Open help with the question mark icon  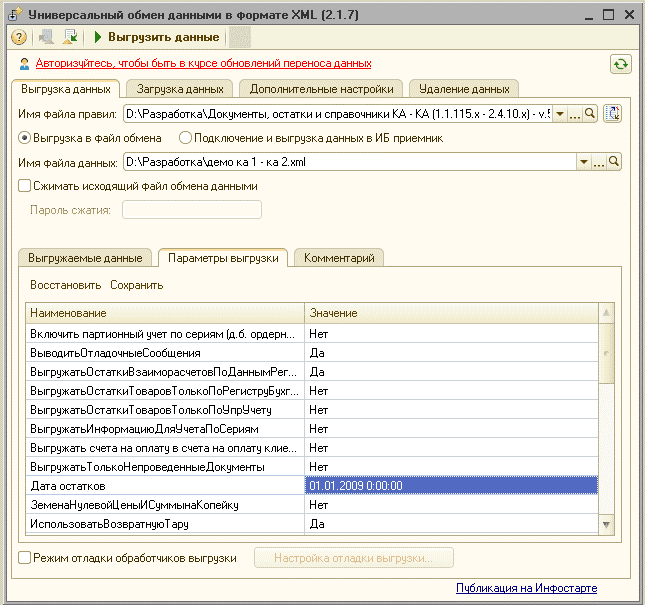click(x=19, y=37)
